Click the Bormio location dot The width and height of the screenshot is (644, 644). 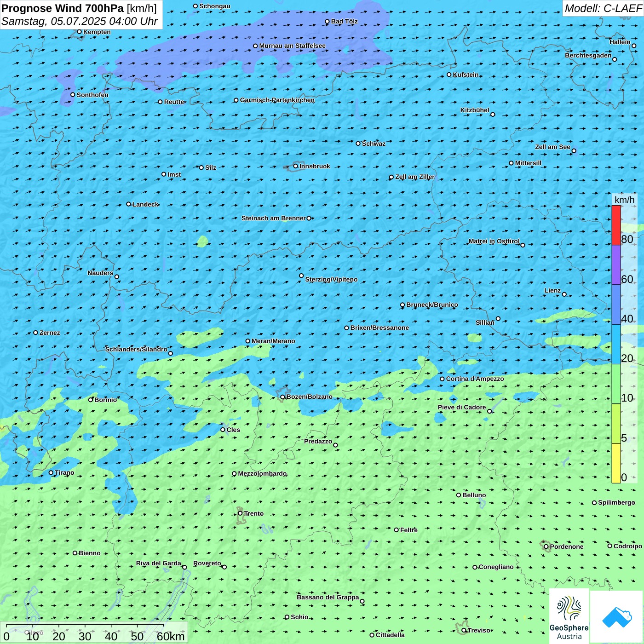(91, 400)
